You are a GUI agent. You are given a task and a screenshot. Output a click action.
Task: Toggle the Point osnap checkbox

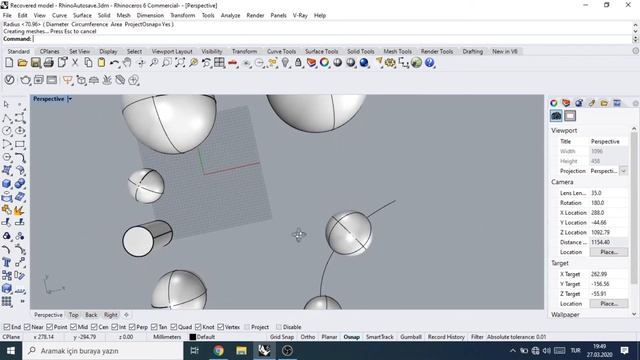tap(50, 327)
